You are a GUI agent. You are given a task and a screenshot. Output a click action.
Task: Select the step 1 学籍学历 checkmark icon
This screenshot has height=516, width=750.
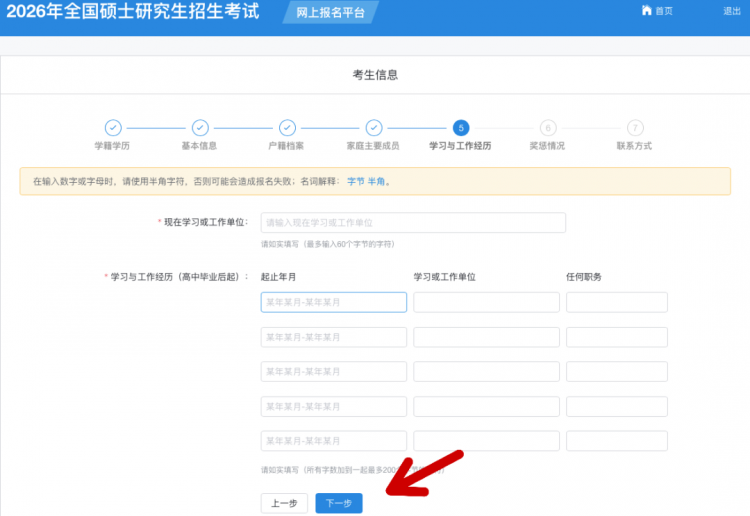[x=113, y=127]
